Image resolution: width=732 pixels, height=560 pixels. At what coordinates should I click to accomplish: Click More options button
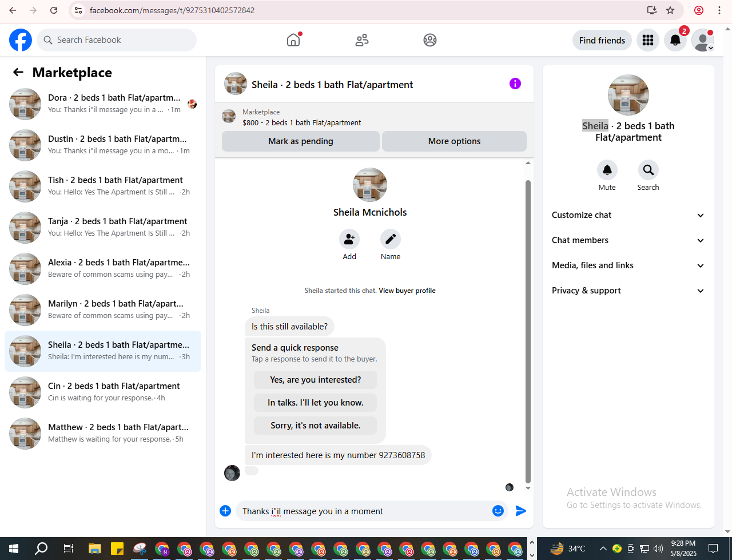tap(455, 141)
